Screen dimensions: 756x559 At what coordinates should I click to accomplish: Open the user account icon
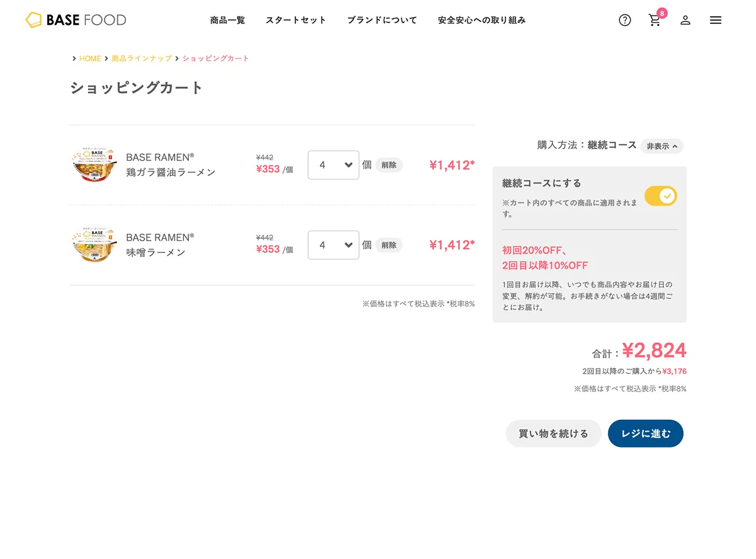685,20
